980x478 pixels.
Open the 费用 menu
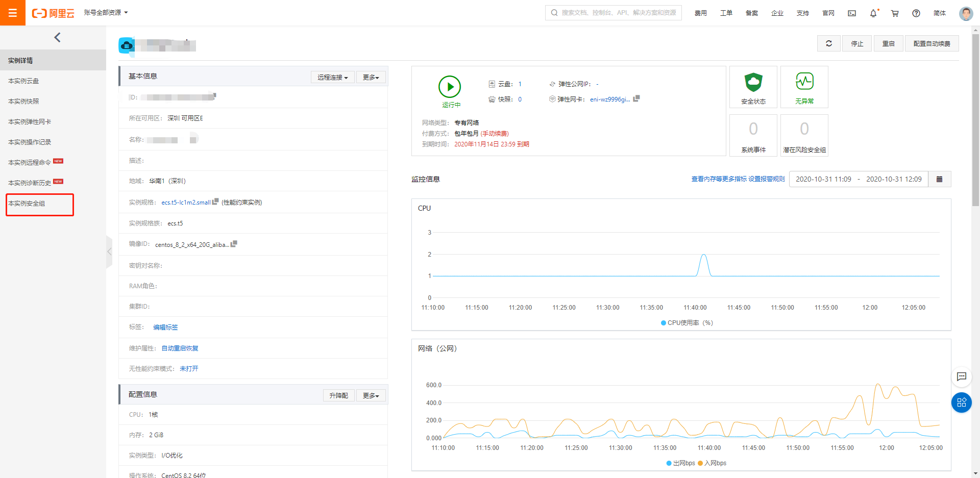[x=700, y=13]
